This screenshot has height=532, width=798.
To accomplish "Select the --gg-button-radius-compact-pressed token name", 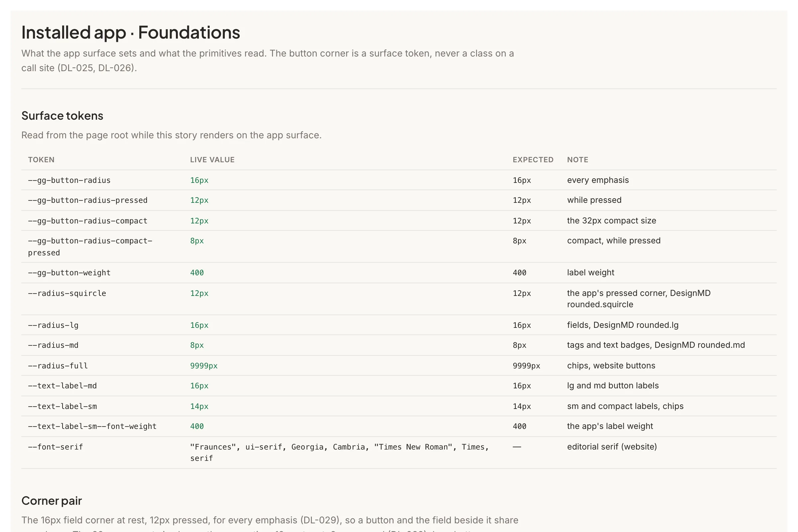I will tap(90, 247).
